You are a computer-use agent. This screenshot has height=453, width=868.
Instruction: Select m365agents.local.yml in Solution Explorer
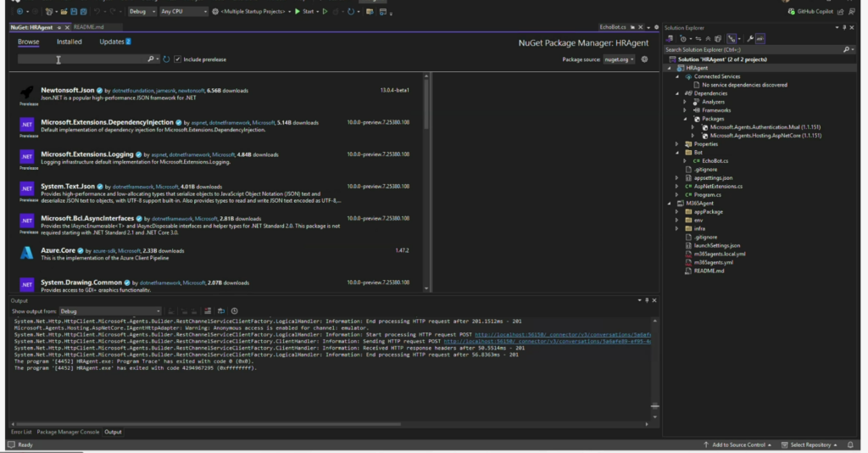[719, 254]
